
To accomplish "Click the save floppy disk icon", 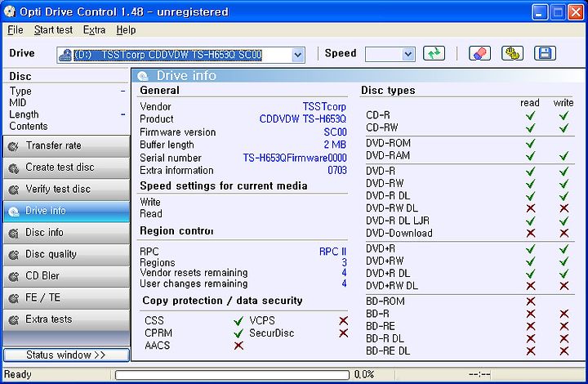I will click(545, 53).
